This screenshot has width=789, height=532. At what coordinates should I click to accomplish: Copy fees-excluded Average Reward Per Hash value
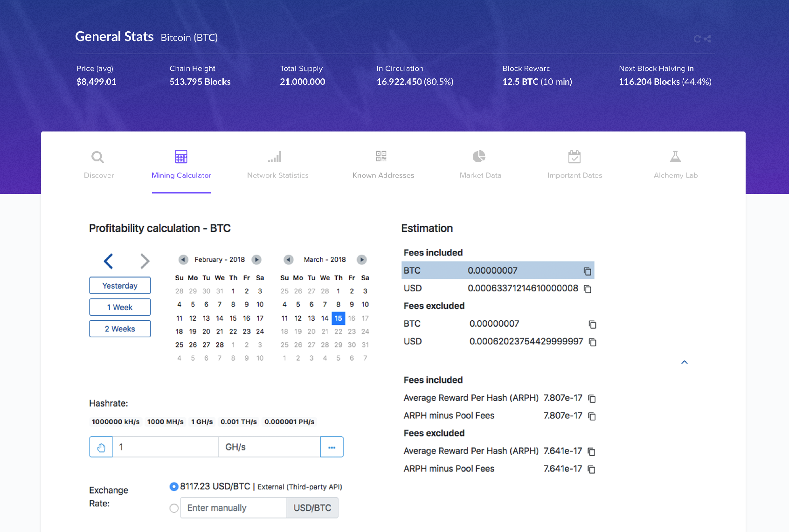[591, 451]
